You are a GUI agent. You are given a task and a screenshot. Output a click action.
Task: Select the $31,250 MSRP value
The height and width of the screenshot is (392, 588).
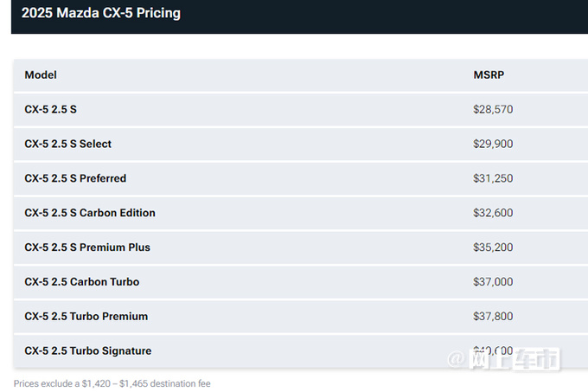(493, 178)
